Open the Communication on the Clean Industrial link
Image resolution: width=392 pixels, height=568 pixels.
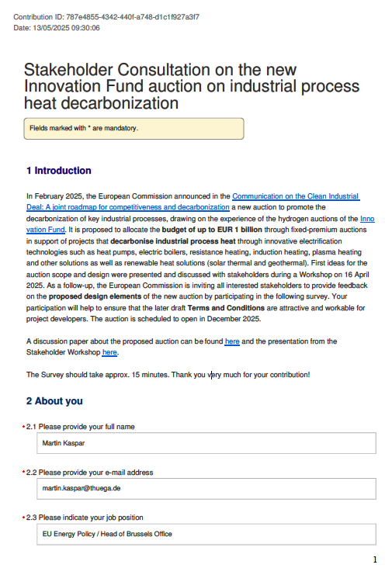click(296, 196)
